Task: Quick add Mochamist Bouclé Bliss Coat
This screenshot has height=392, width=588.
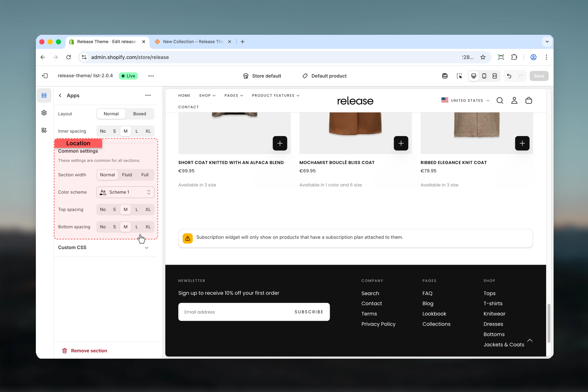Action: pyautogui.click(x=401, y=143)
